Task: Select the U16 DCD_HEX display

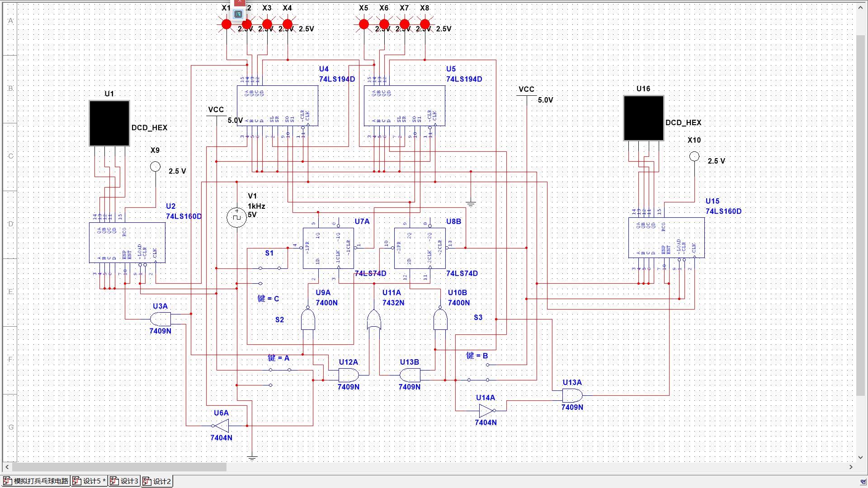Action: (x=643, y=118)
